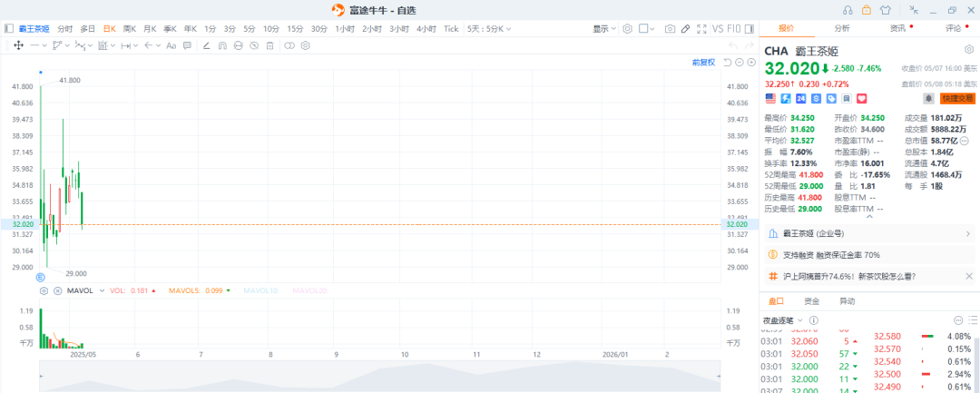
Task: Toggle the left sidebar panel icon
Action: point(9,29)
